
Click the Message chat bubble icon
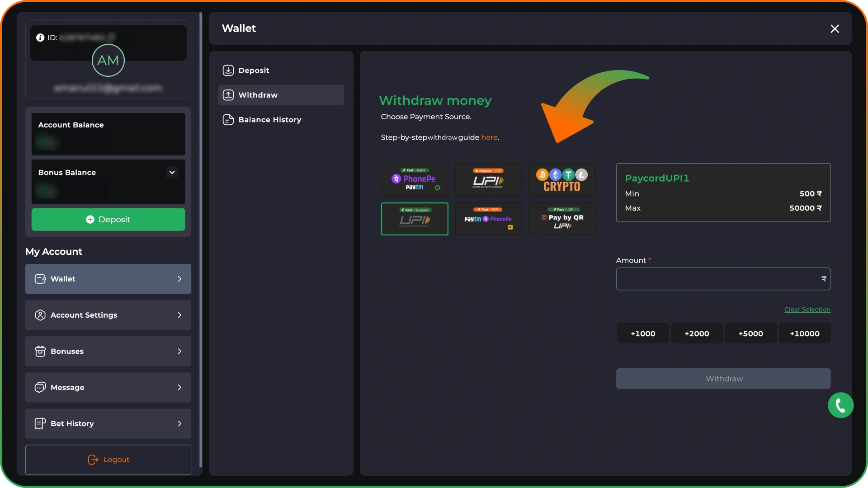point(40,387)
